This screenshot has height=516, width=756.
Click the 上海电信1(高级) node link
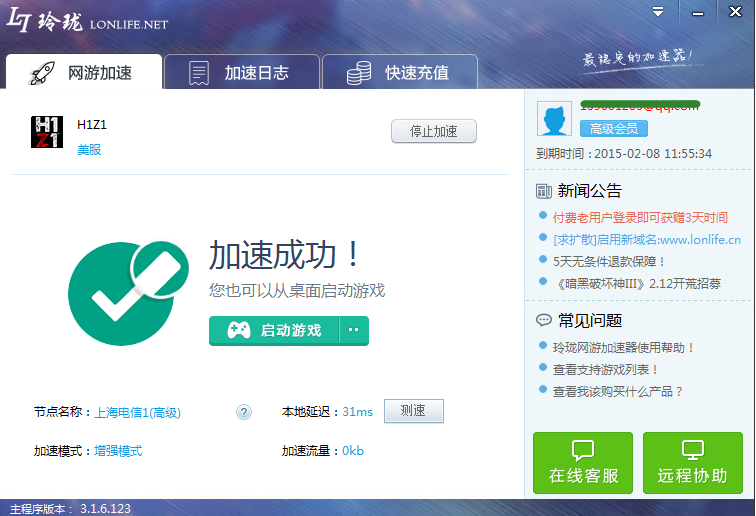138,412
